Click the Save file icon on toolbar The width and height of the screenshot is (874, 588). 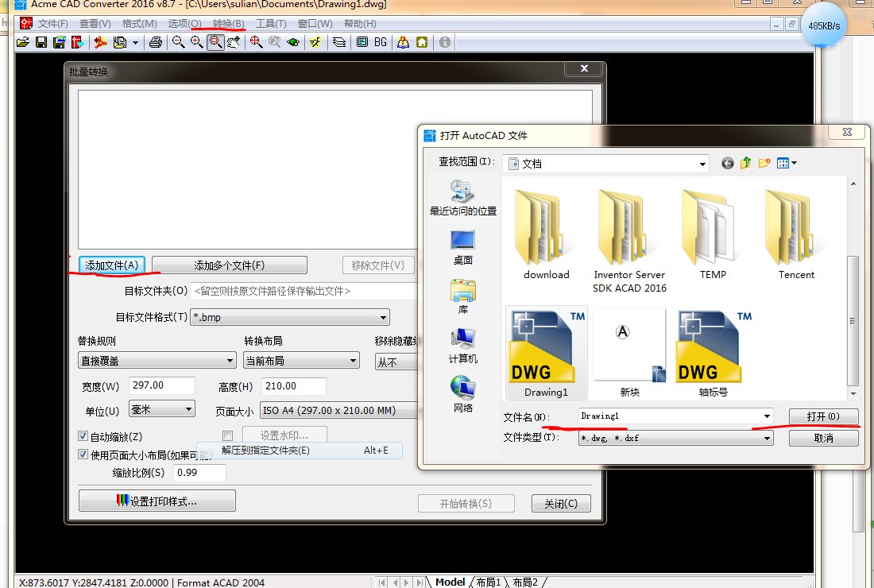[x=41, y=43]
